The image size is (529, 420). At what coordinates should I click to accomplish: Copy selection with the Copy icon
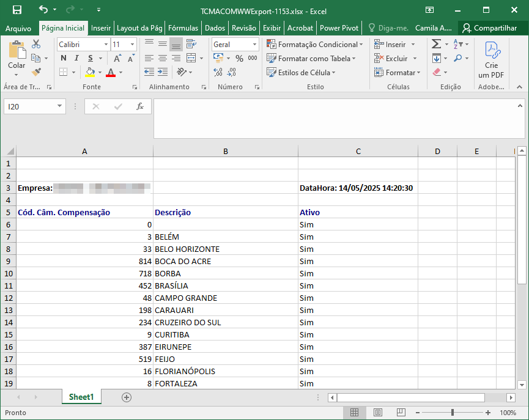(x=35, y=58)
